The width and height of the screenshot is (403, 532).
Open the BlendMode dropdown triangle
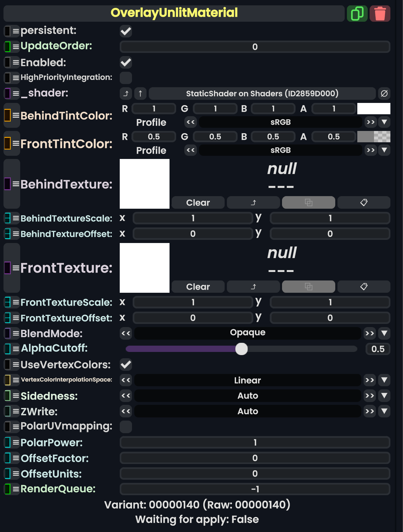click(x=384, y=333)
